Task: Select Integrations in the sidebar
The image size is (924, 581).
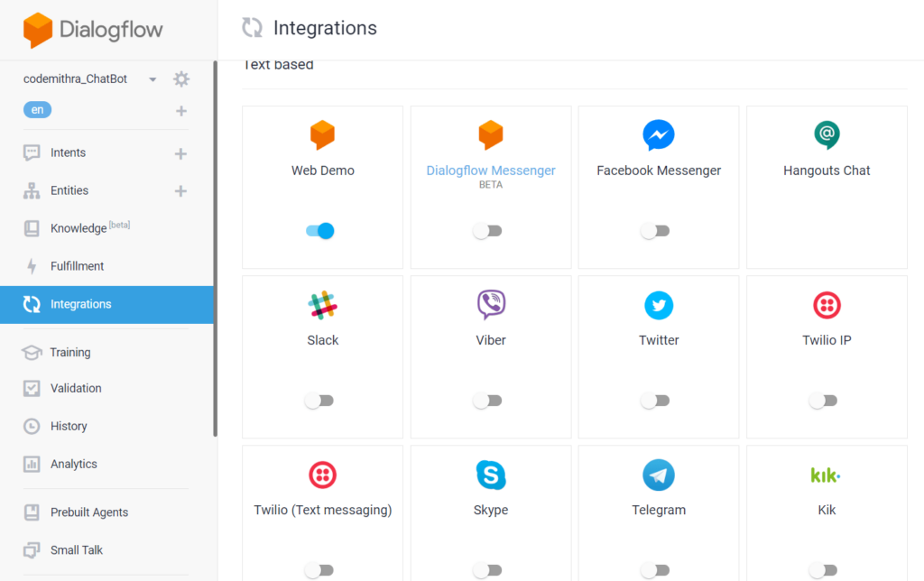Action: [106, 305]
